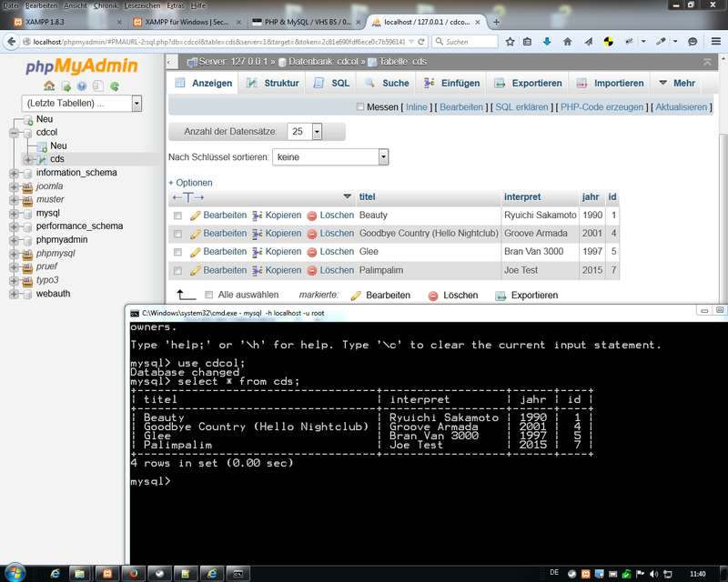Open the Firefox hamburger menu

(716, 42)
